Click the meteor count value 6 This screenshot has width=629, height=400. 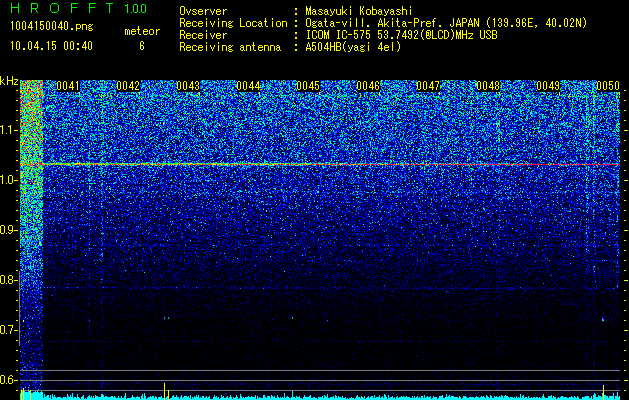point(142,46)
